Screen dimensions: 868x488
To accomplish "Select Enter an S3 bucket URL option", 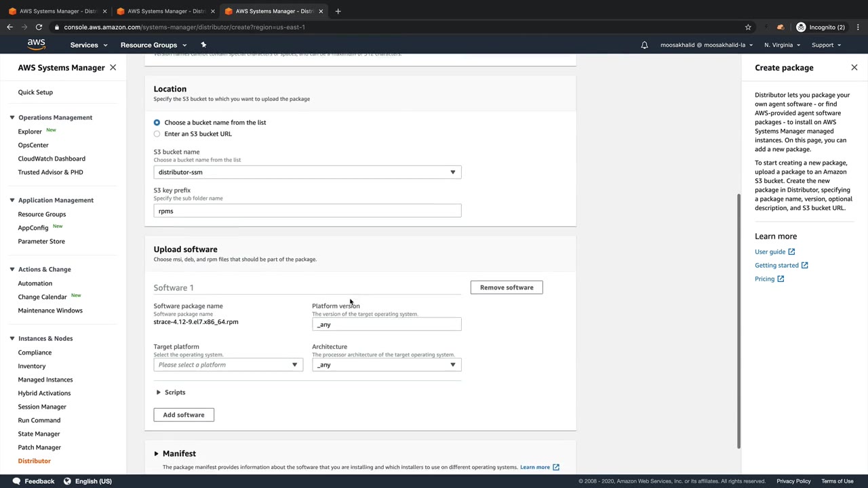I will tap(157, 134).
